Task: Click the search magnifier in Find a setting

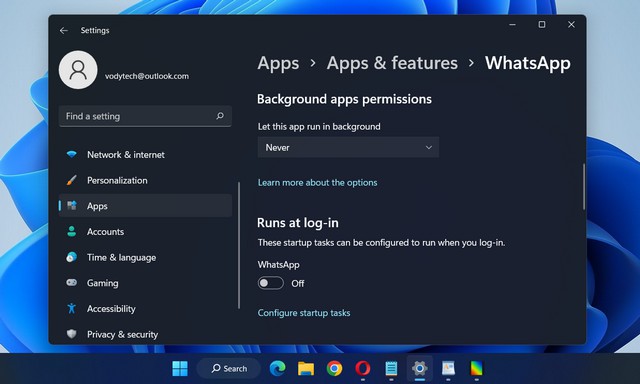Action: coord(220,116)
